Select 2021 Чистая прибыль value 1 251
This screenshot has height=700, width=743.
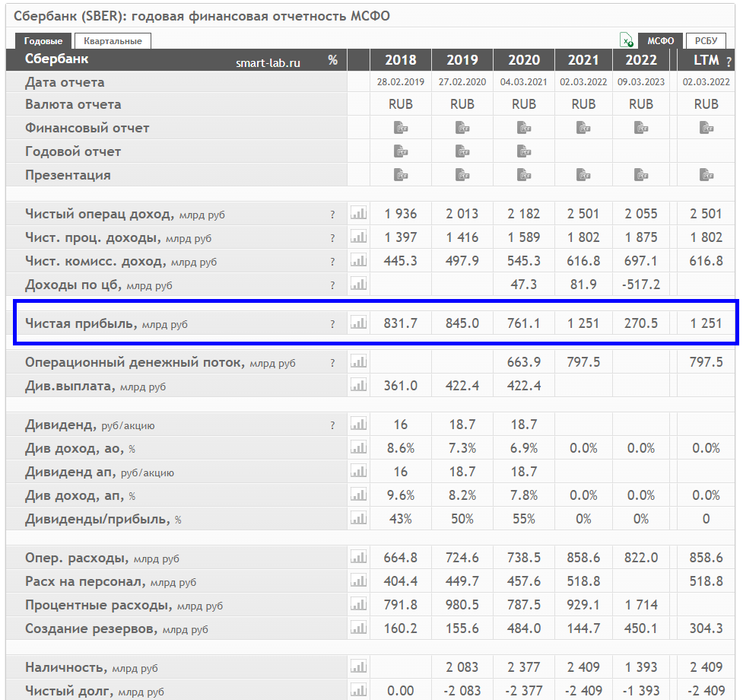(583, 323)
